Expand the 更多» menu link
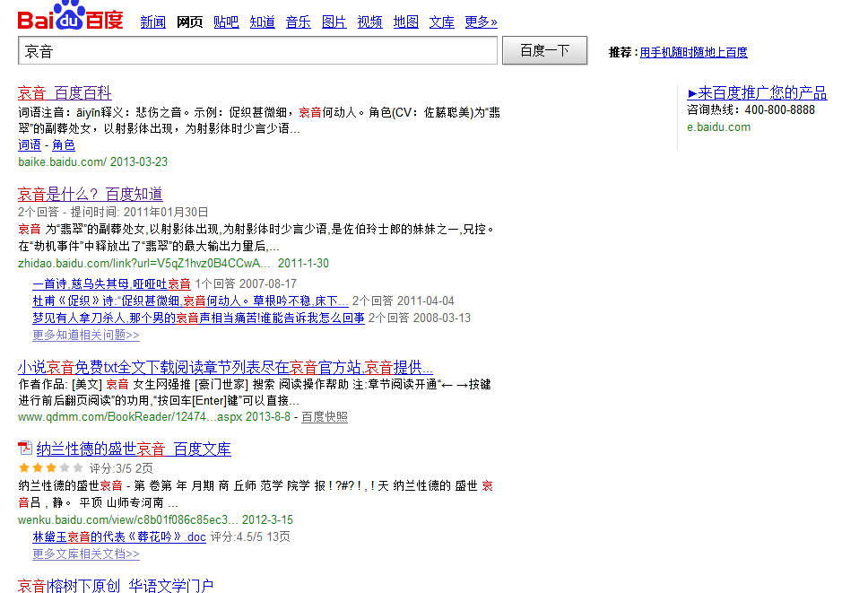The image size is (868, 593). [481, 22]
